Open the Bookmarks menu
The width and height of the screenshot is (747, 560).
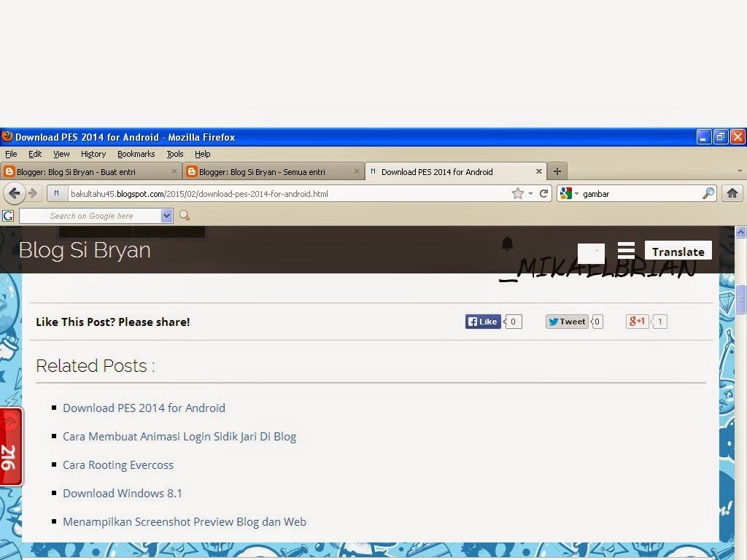click(x=136, y=154)
